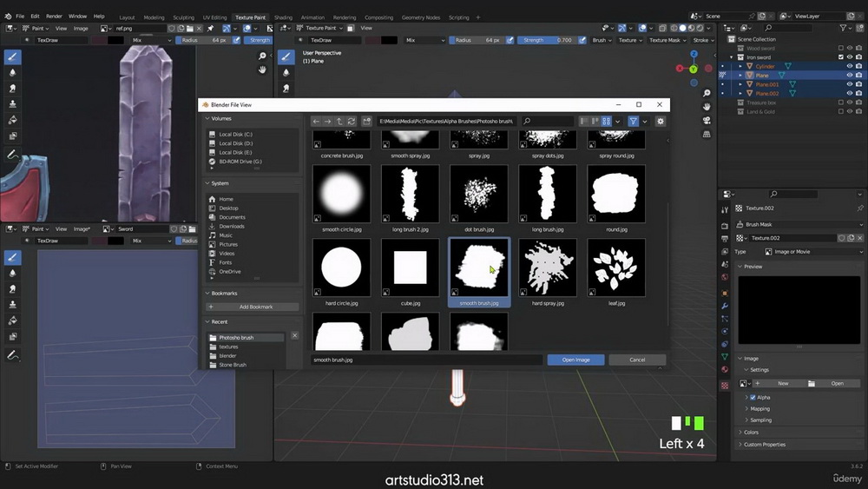Switch orthographic/perspective grid icon

coord(707,134)
